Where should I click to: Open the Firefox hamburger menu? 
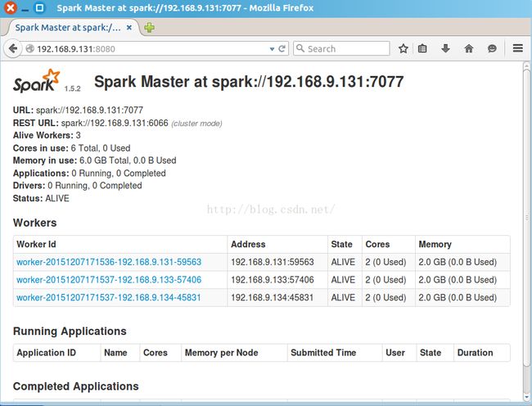pyautogui.click(x=518, y=48)
